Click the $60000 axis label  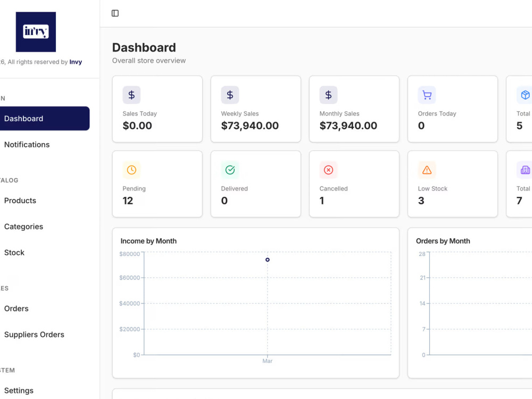129,278
